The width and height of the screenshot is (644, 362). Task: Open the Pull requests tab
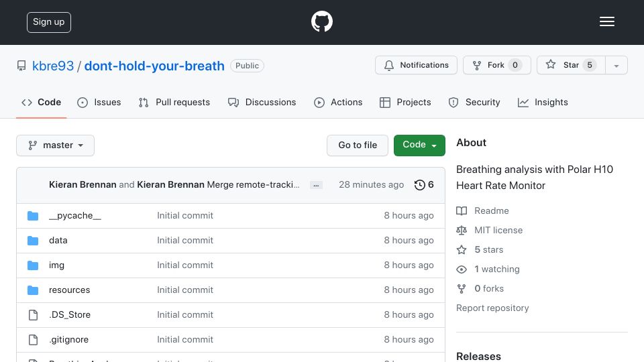174,102
